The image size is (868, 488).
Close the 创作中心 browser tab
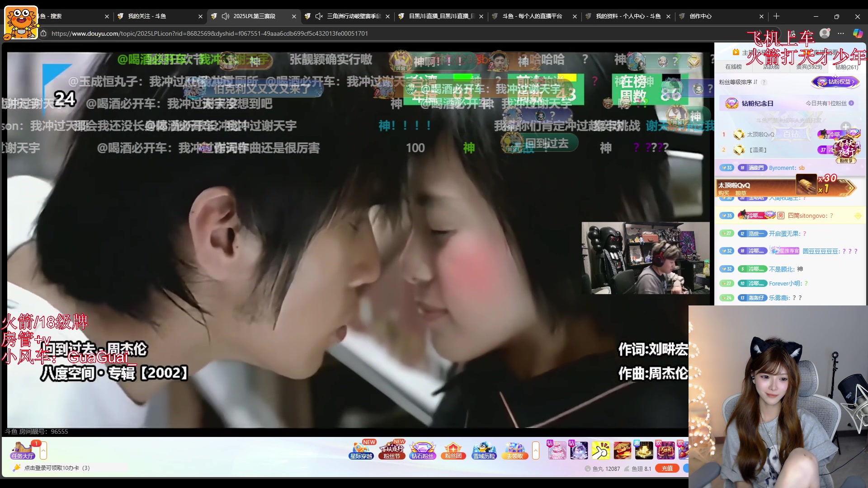tap(761, 16)
